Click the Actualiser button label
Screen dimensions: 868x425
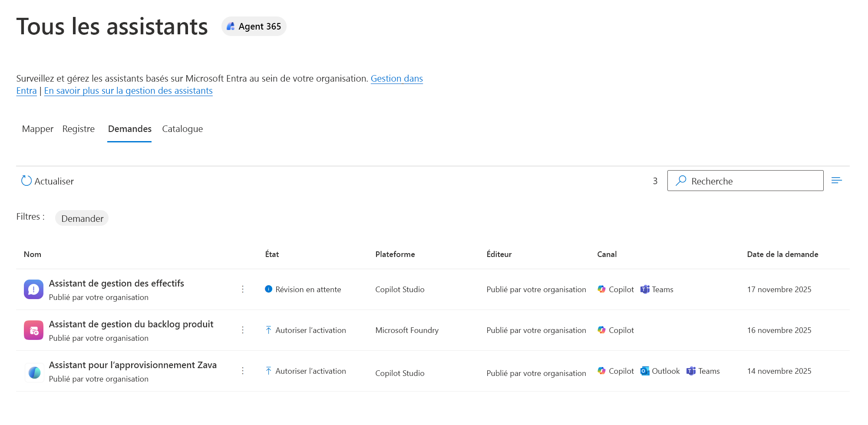click(x=54, y=181)
